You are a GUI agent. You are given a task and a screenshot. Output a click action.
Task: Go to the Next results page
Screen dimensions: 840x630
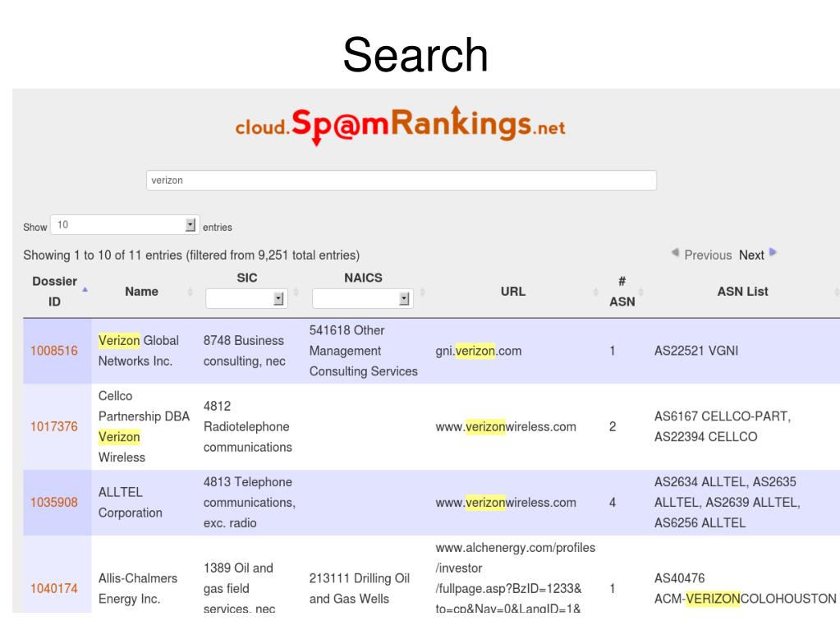point(751,255)
